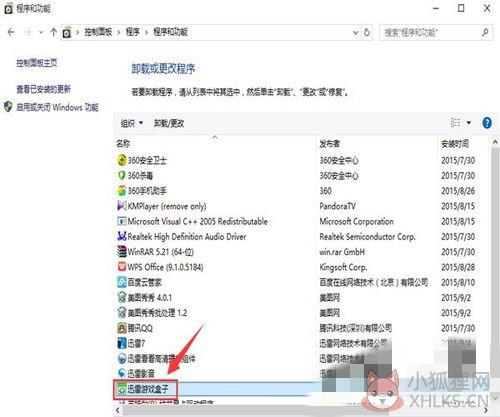The width and height of the screenshot is (500, 417).
Task: Click the WinRAR 5.21 icon
Action: click(122, 252)
